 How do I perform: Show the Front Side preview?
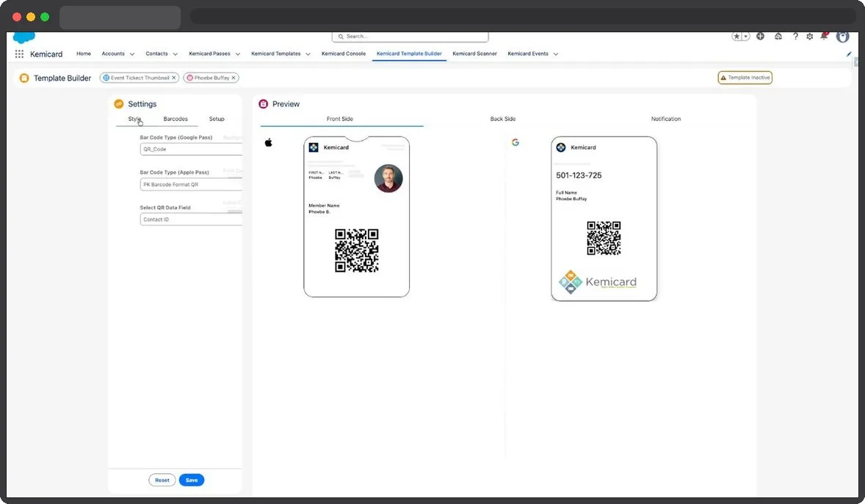(x=340, y=119)
